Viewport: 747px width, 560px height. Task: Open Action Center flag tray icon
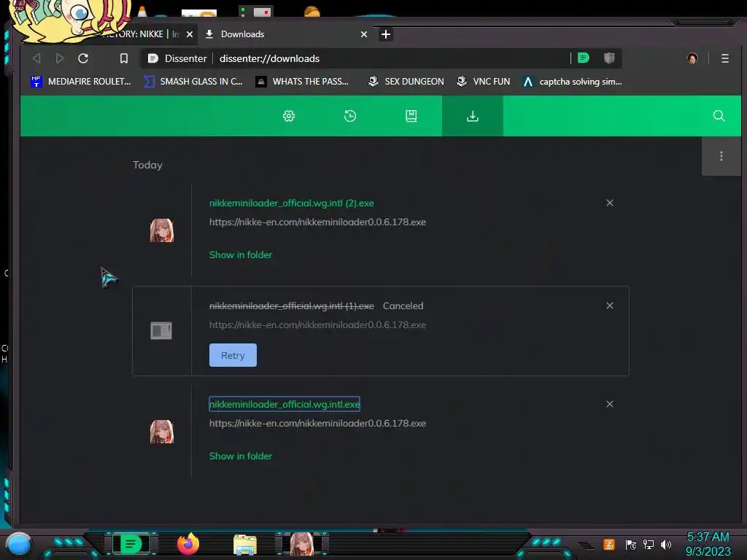point(630,544)
